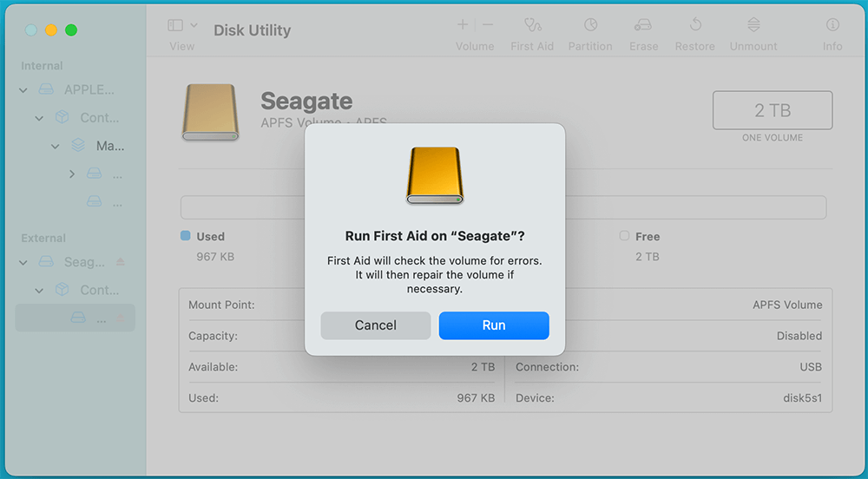Select external container cube icon

(x=62, y=289)
